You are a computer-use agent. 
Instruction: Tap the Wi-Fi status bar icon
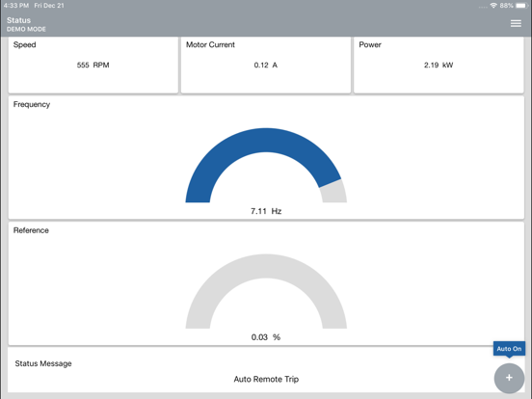(493, 6)
